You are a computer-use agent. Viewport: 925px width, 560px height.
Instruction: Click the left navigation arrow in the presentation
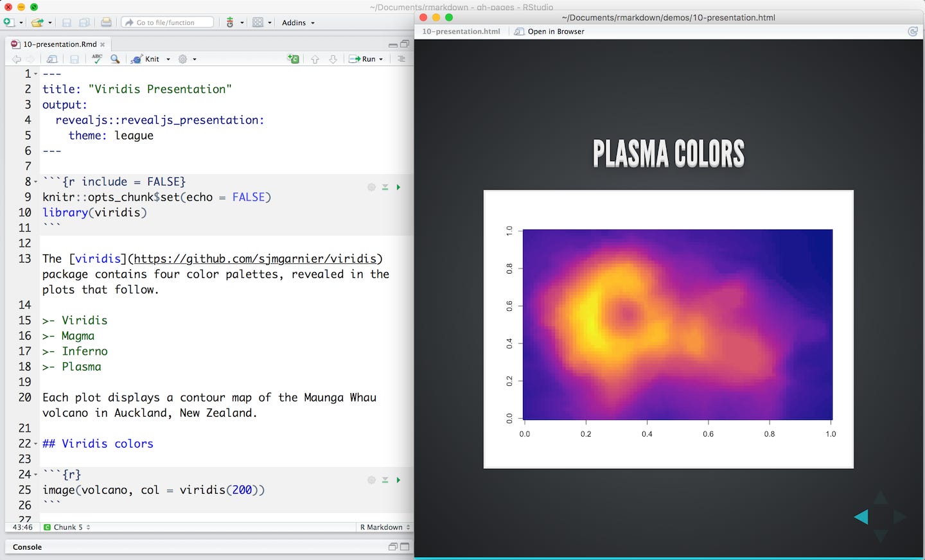(861, 516)
